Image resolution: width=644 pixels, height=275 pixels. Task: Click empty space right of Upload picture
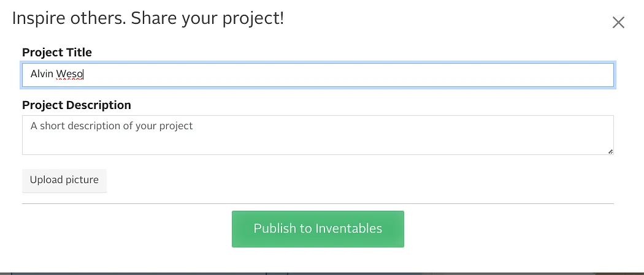[x=356, y=181]
